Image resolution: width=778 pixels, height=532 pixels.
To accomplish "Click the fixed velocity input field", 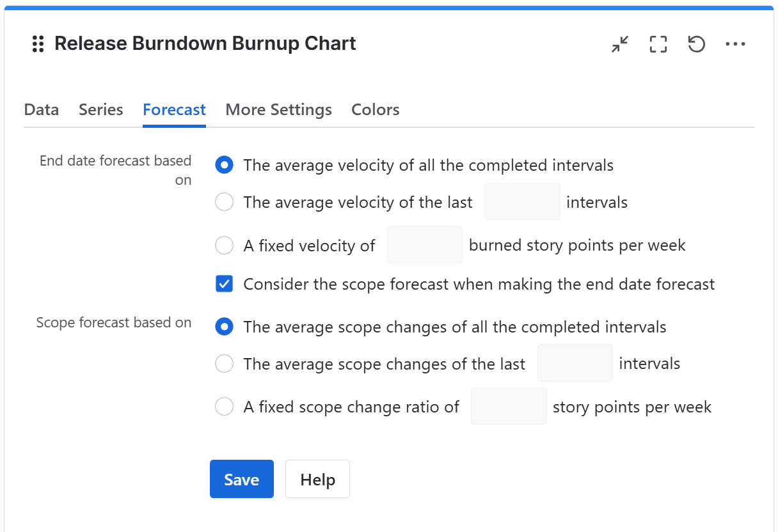I will [x=424, y=244].
